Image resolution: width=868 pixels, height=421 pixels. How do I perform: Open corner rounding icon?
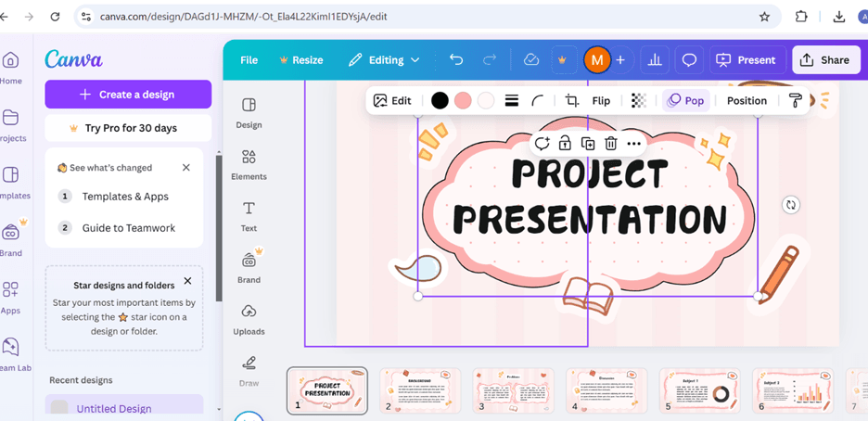538,101
